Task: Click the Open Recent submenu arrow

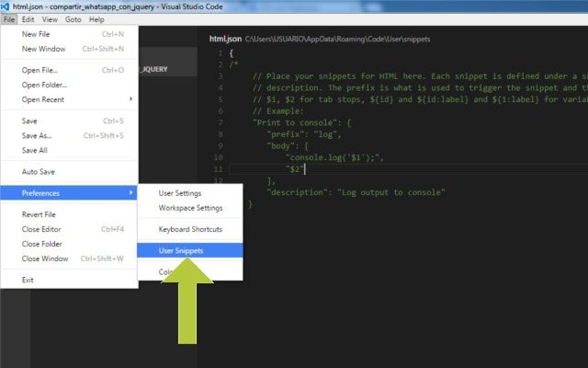Action: click(x=130, y=98)
